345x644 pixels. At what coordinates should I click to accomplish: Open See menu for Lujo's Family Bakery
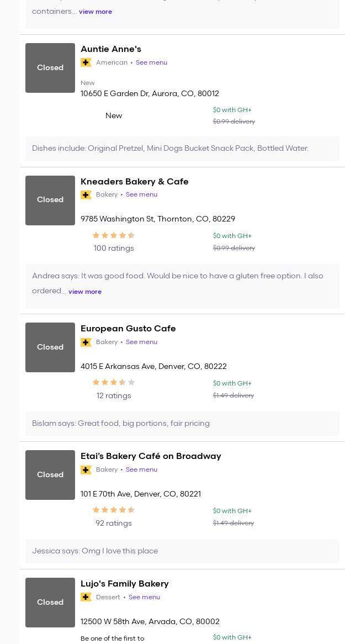tap(144, 597)
